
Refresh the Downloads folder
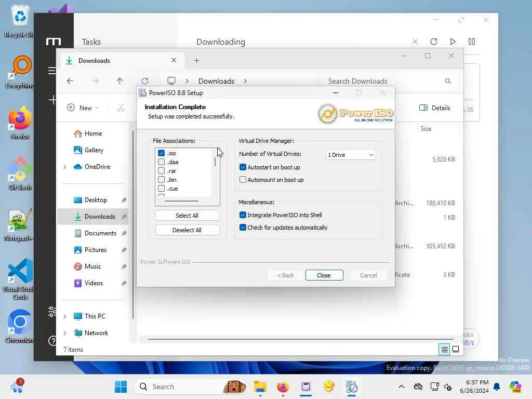coord(145,81)
